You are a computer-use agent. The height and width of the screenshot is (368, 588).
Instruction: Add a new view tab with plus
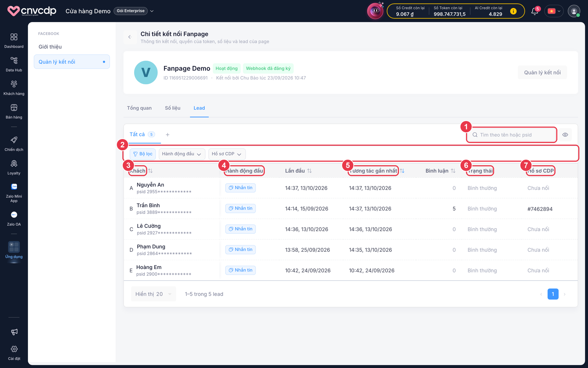168,135
